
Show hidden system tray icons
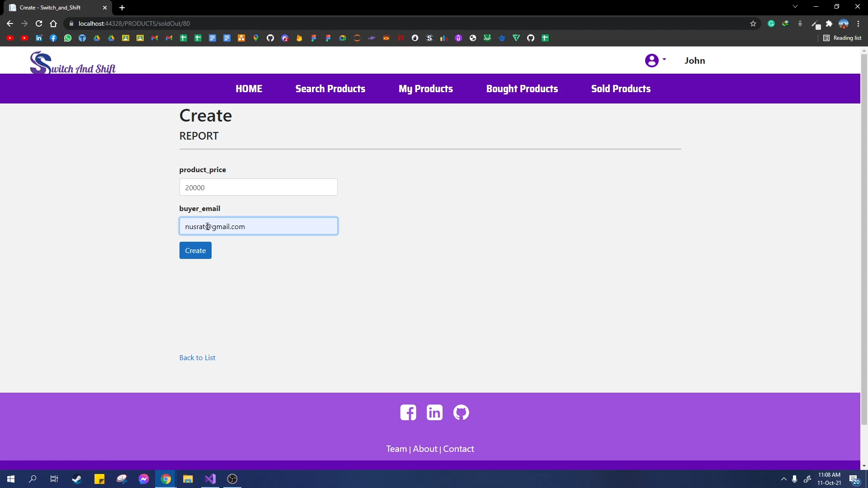784,479
